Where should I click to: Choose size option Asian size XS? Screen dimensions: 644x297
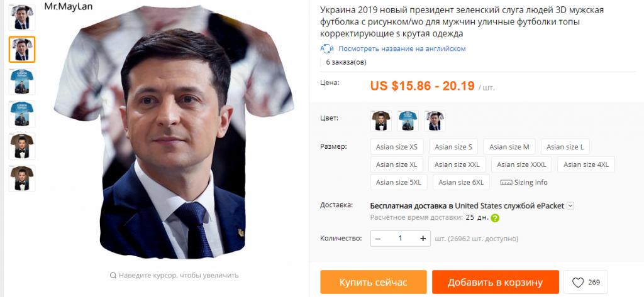[x=396, y=147]
